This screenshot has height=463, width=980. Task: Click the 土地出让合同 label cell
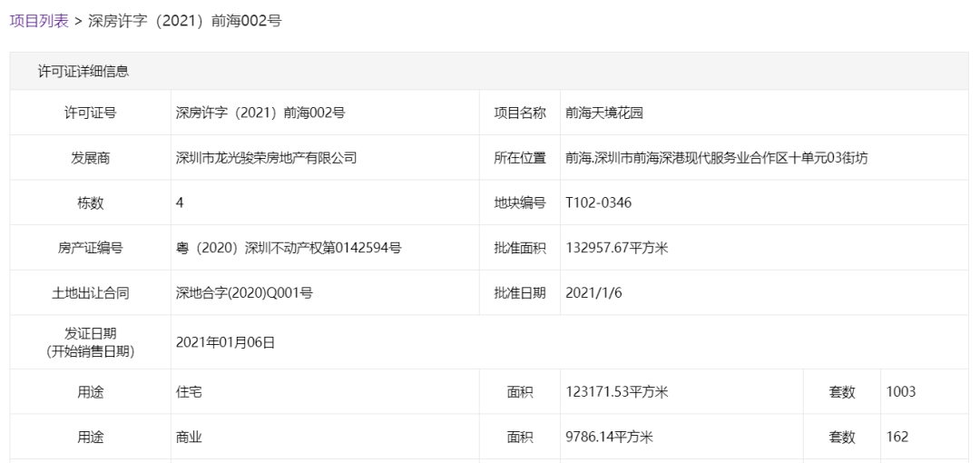[90, 293]
